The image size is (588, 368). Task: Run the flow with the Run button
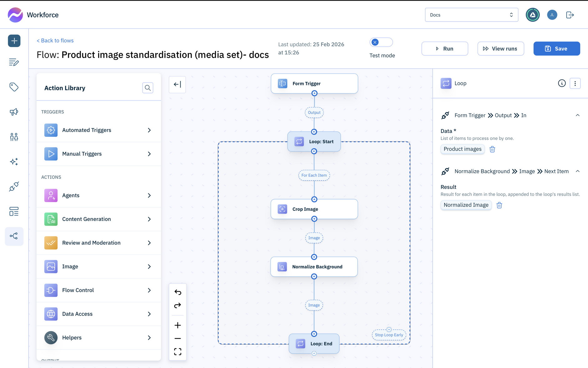[445, 48]
